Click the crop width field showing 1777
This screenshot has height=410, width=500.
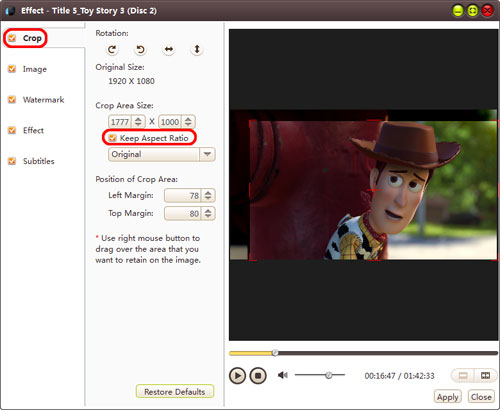[120, 122]
